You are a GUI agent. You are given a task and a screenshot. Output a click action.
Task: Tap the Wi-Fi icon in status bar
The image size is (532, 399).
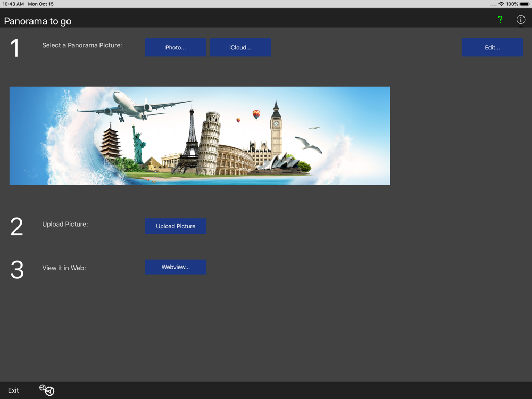(501, 4)
